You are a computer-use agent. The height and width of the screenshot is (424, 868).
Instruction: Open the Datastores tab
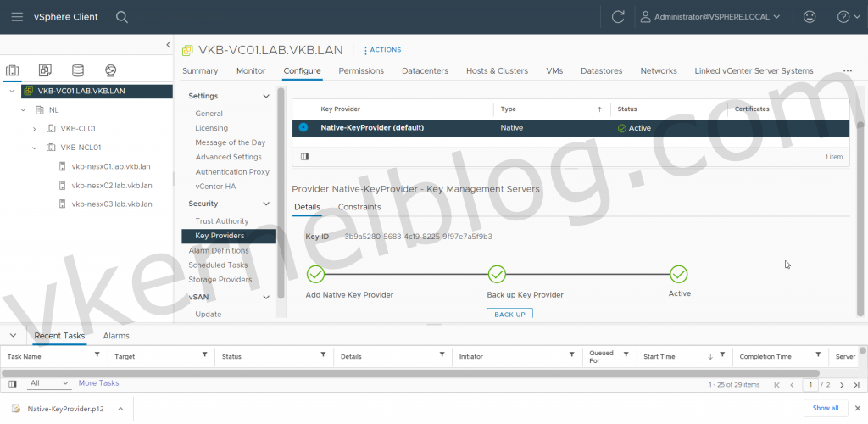click(x=601, y=71)
